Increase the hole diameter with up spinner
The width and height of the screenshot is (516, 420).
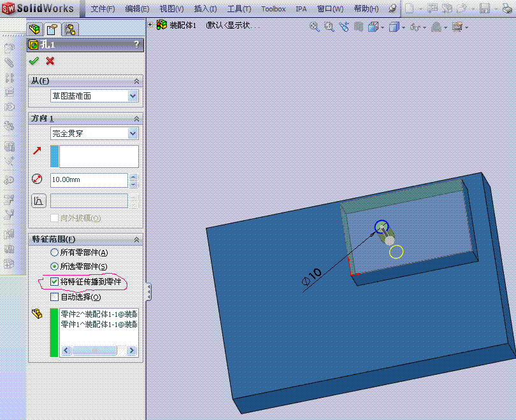(x=133, y=177)
